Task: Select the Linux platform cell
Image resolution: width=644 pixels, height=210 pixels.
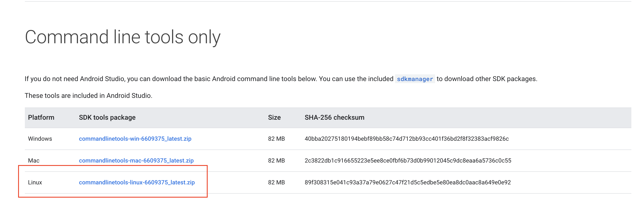Action: click(35, 182)
